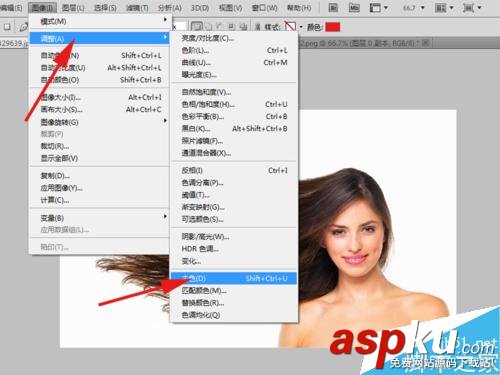This screenshot has width=500, height=375.
Task: Select the create new shape layer icon
Action: [196, 27]
